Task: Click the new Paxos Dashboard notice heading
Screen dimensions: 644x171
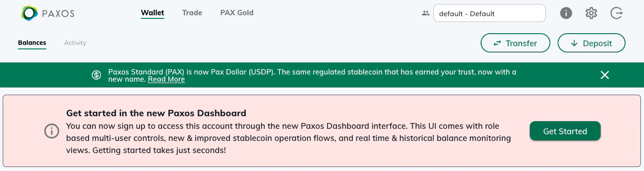Action: point(156,113)
